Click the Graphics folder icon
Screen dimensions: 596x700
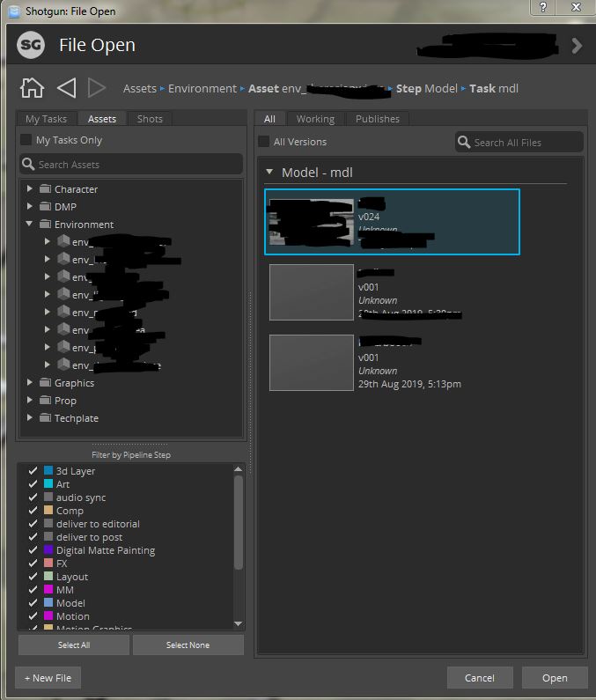(x=45, y=383)
